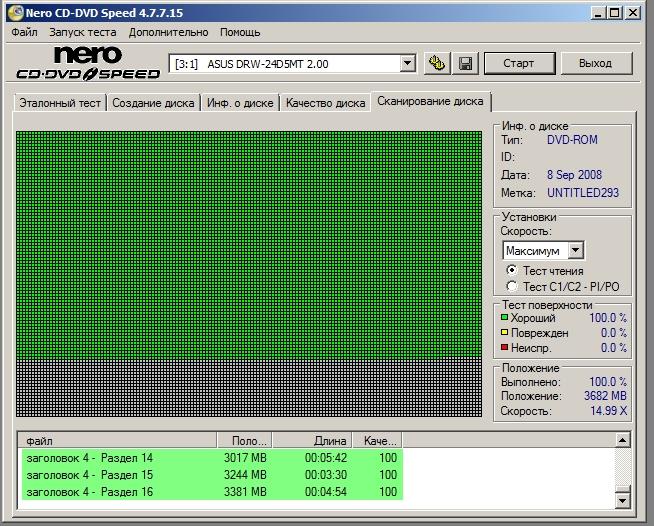The width and height of the screenshot is (654, 526).
Task: Sort by the Поло... column header
Action: [244, 440]
